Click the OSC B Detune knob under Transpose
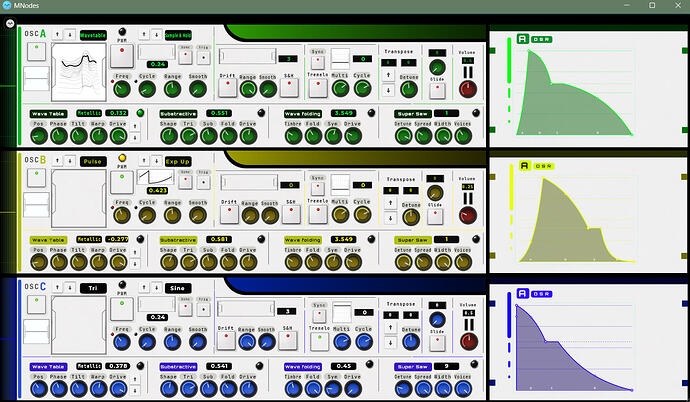This screenshot has height=402, width=690. (411, 217)
